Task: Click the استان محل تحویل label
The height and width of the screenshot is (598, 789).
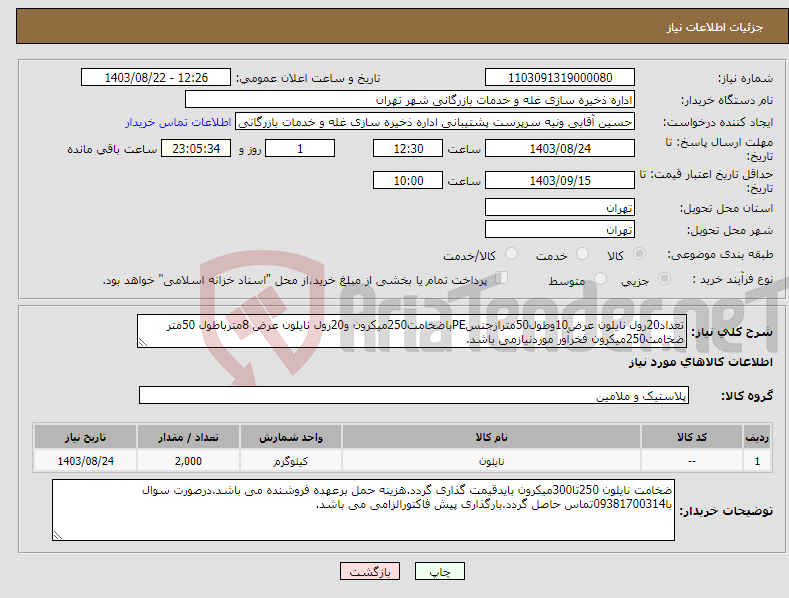Action: (727, 208)
